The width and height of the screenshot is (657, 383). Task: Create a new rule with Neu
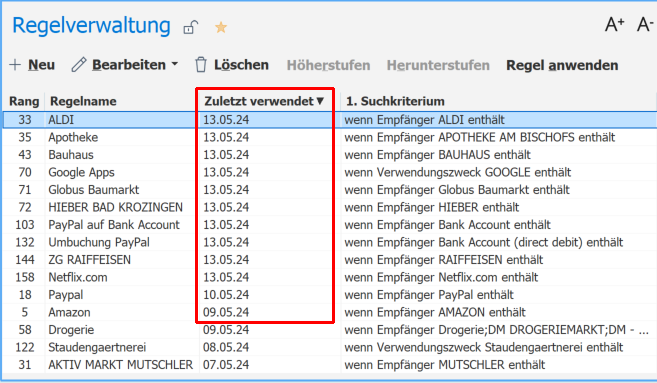[x=33, y=65]
